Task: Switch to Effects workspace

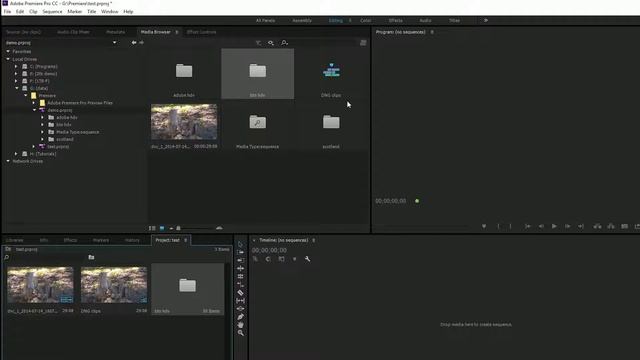Action: (396, 20)
